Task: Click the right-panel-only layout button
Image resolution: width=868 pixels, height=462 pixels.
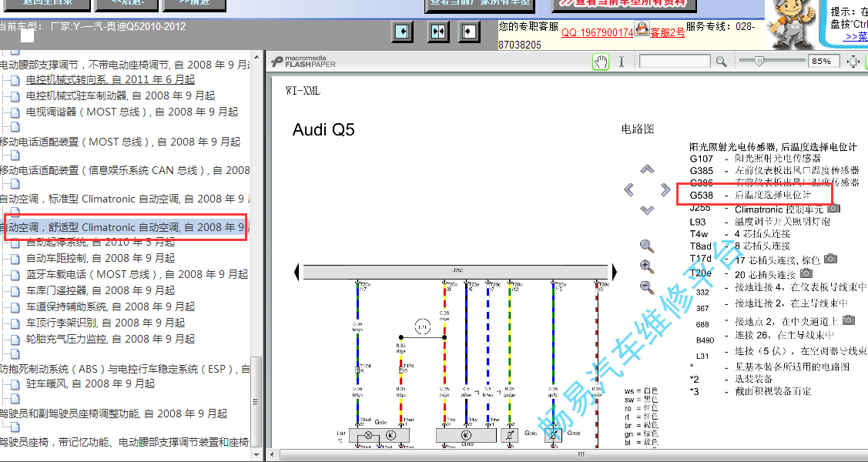Action: pyautogui.click(x=469, y=32)
